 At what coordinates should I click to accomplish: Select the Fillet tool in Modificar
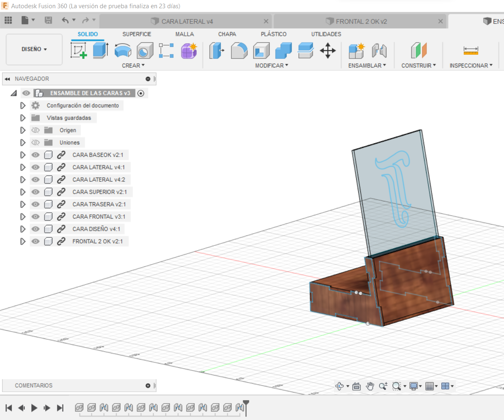coord(239,51)
